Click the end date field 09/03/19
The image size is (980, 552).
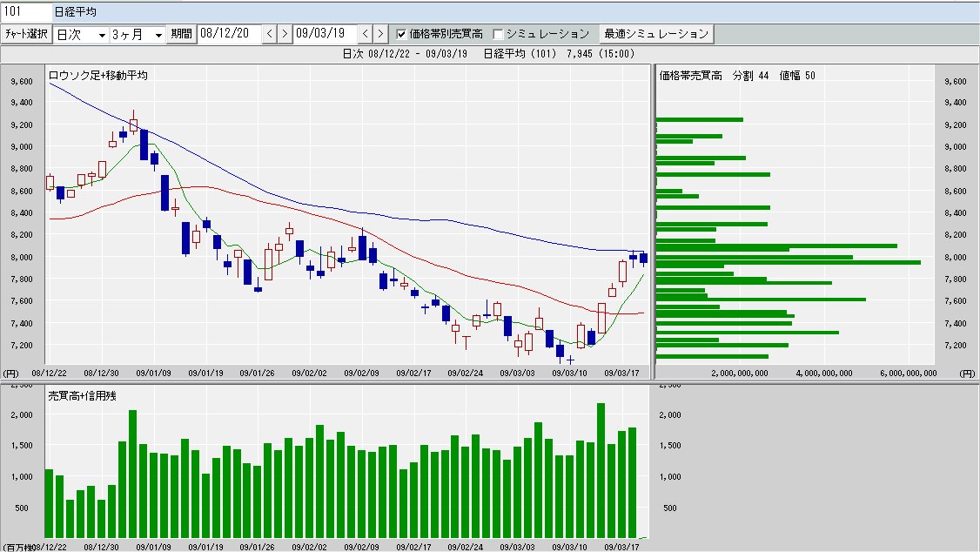[x=325, y=34]
